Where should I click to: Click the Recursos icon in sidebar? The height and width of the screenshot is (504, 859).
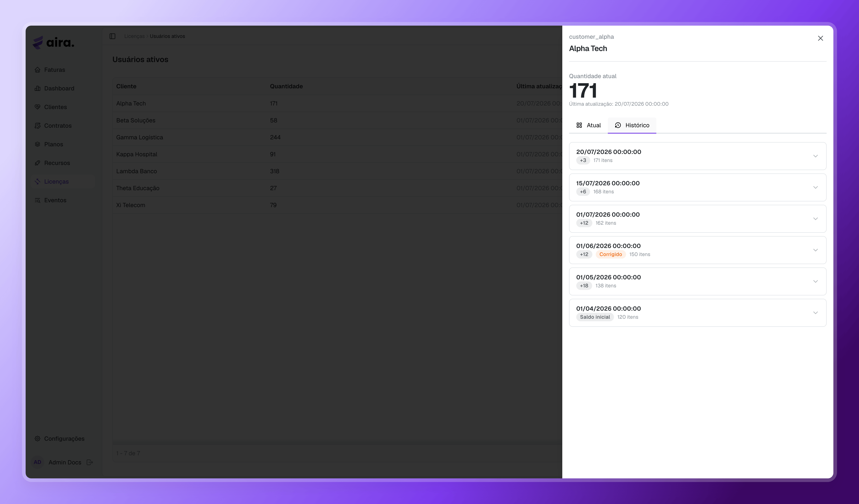tap(37, 163)
